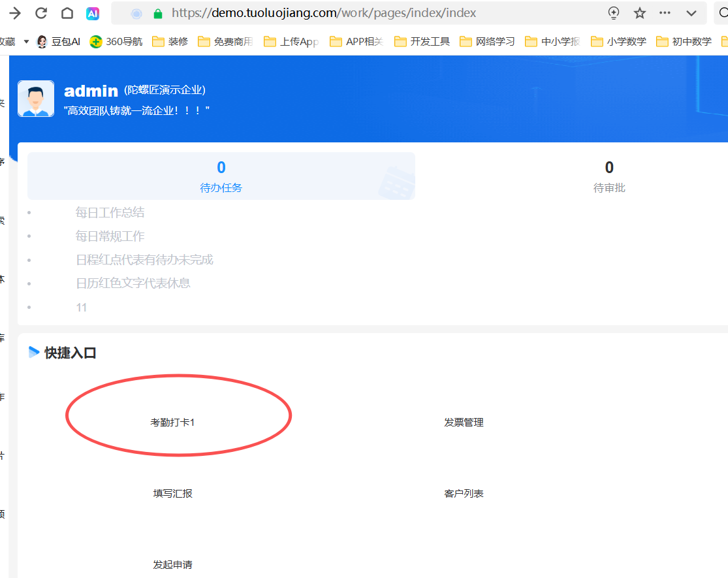Image resolution: width=728 pixels, height=578 pixels.
Task: Switch to the 待办任务 tab
Action: point(221,176)
